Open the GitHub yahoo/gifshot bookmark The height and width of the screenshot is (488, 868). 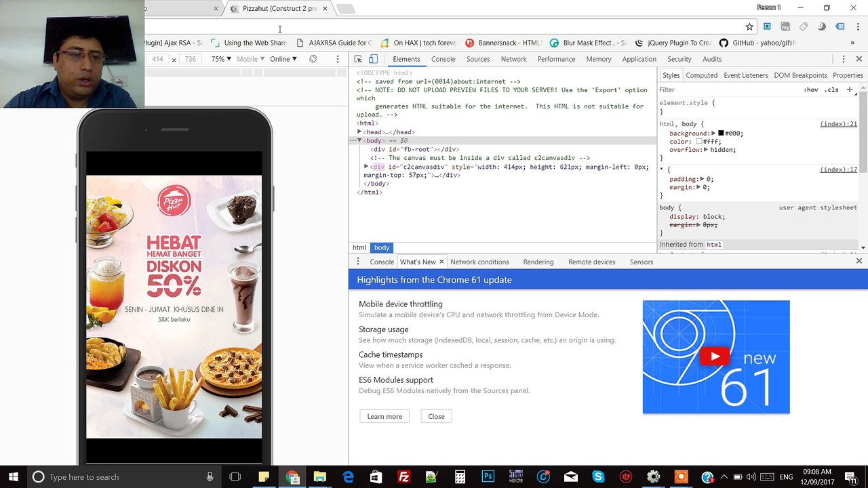point(757,43)
